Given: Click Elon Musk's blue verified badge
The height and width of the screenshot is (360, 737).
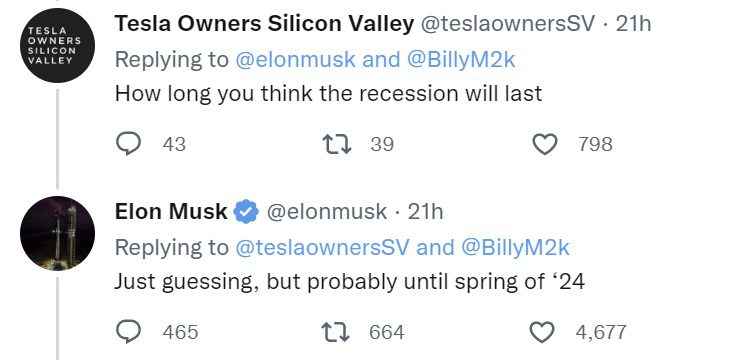Looking at the screenshot, I should point(247,212).
